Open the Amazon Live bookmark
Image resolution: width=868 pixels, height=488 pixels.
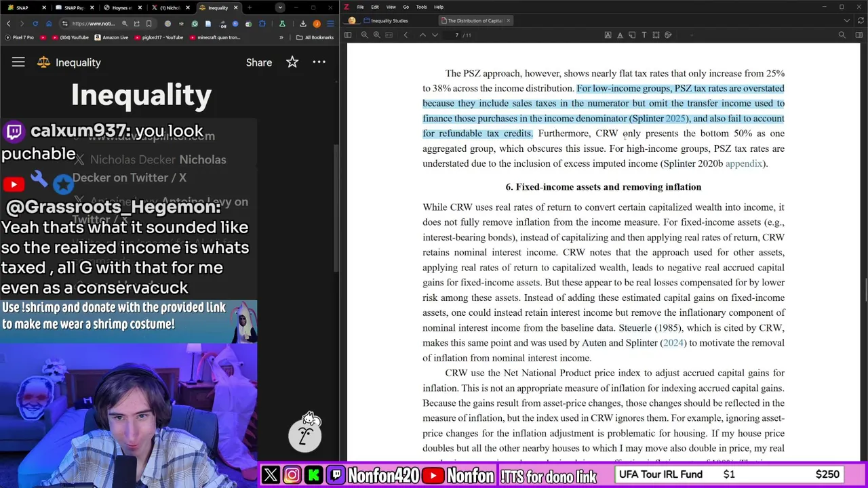click(x=111, y=37)
